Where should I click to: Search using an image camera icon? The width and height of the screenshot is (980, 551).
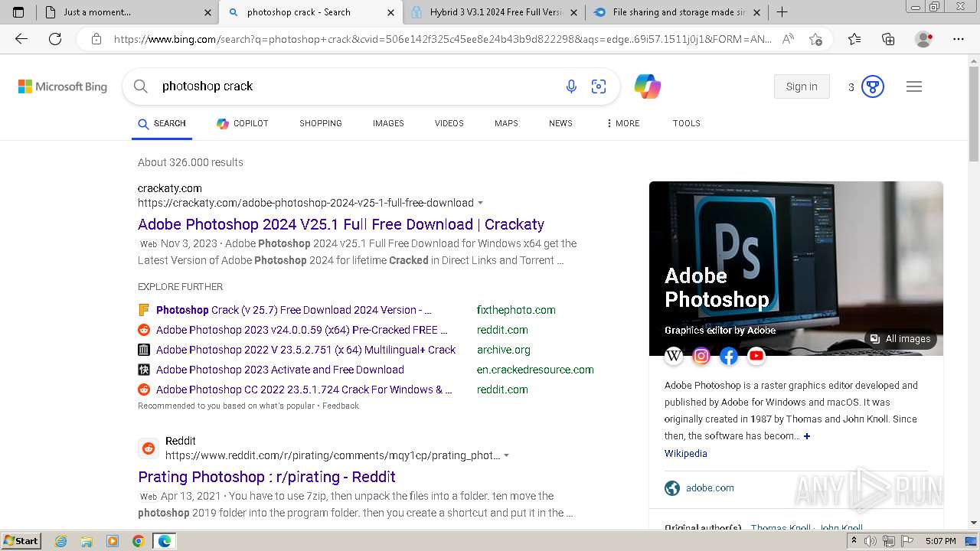(x=599, y=86)
